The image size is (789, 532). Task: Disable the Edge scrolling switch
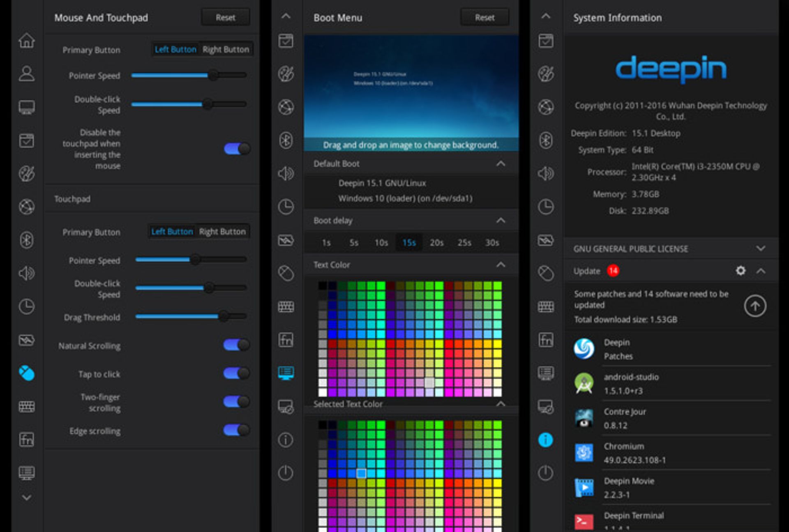[237, 430]
